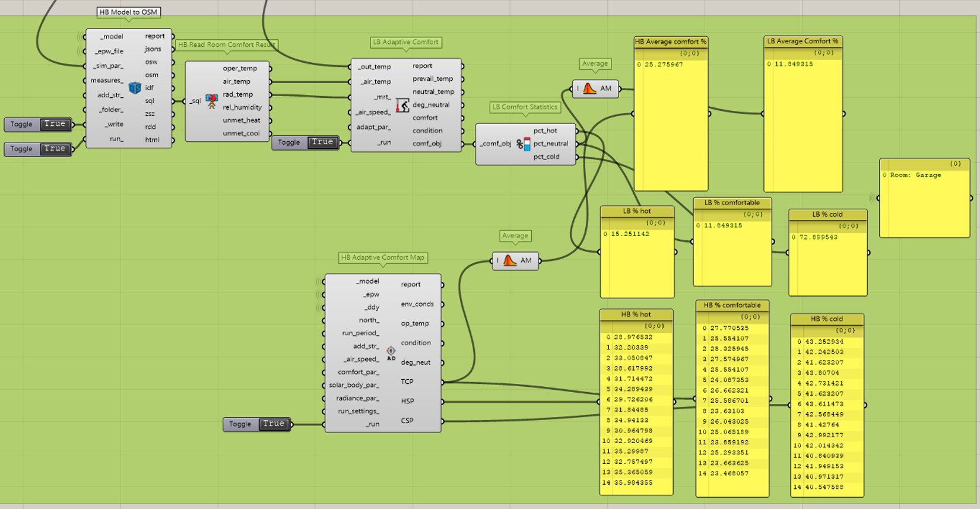980x509 pixels.
Task: Click the Average icon above HB Adaptive Comfort Map
Action: (510, 260)
